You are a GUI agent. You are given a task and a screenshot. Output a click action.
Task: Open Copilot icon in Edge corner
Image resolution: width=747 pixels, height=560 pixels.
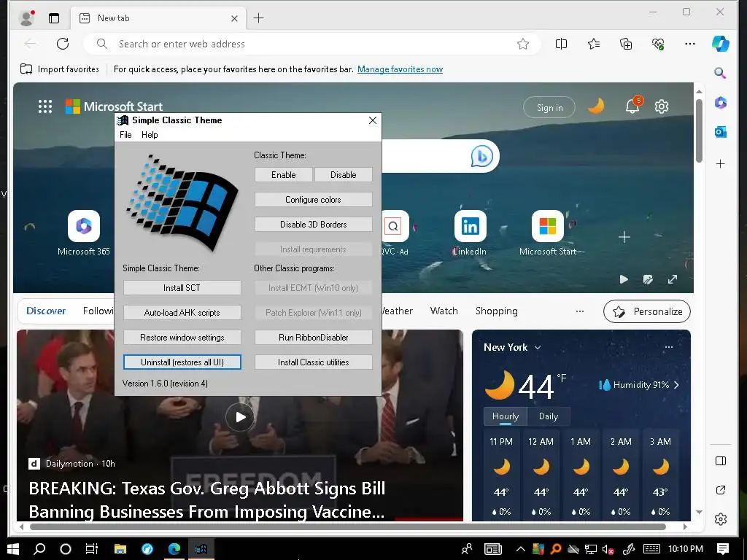pos(720,44)
